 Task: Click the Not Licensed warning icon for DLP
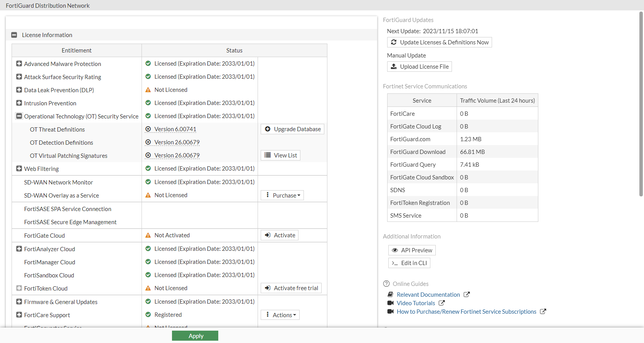pyautogui.click(x=148, y=90)
